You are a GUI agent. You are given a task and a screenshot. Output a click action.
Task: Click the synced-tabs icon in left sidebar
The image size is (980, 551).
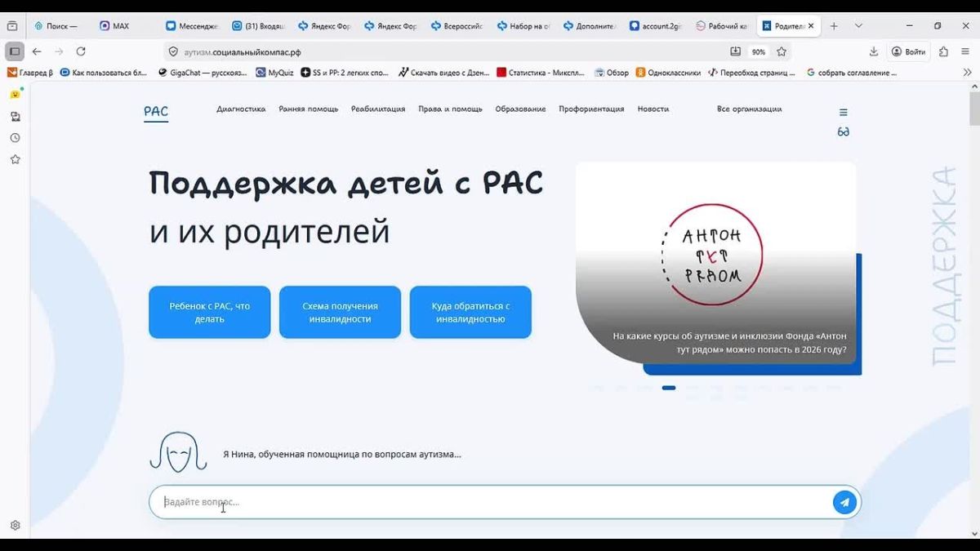tap(15, 117)
